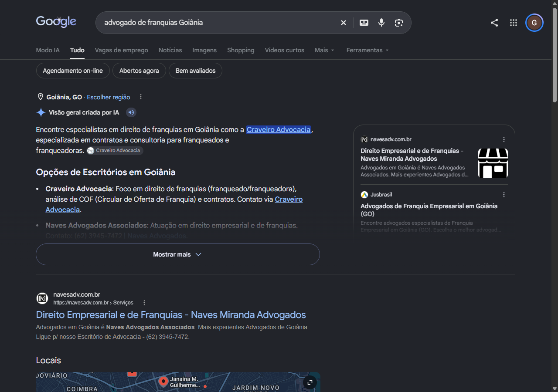Open the highlighted Craveiro Advocacia link

[x=279, y=129]
